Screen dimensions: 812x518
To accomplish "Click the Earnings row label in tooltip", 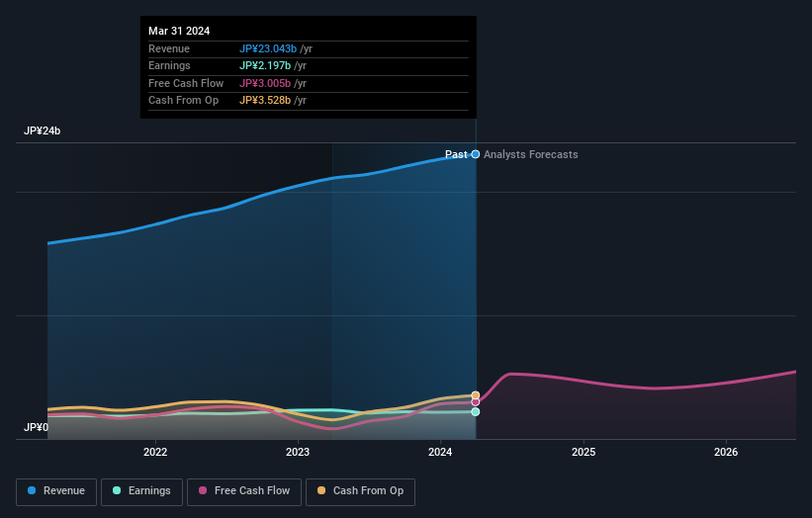I will point(169,65).
